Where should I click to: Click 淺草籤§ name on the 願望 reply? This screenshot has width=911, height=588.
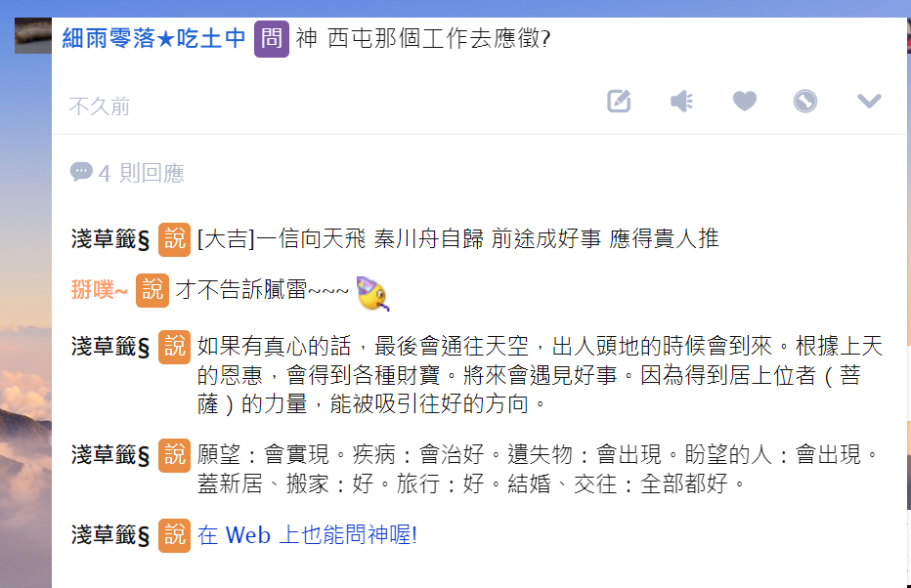coord(110,455)
